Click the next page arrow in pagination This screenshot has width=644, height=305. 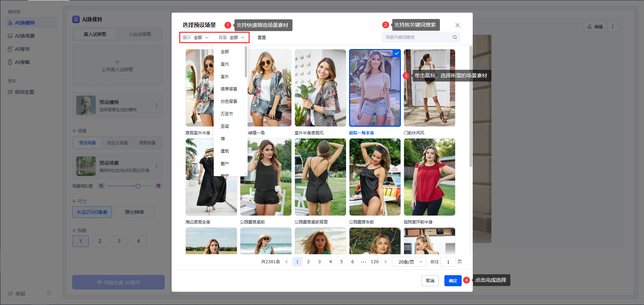coord(385,262)
